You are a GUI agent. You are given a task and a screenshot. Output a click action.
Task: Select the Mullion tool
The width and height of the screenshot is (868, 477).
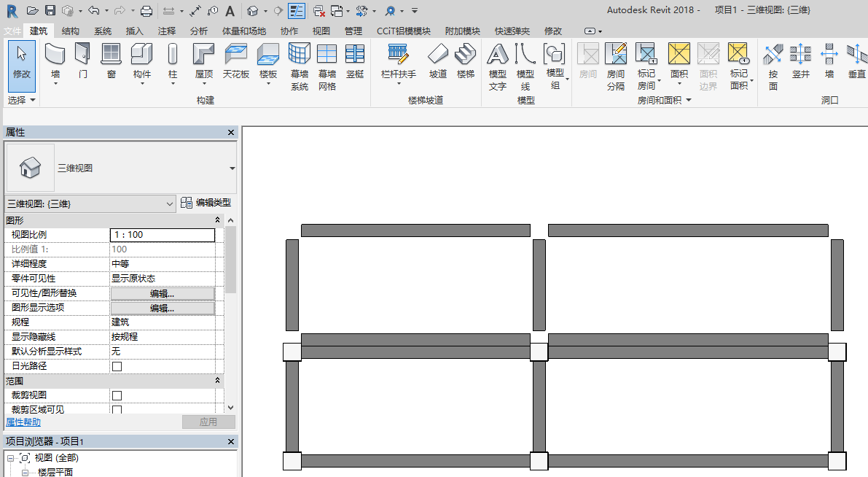tap(355, 61)
